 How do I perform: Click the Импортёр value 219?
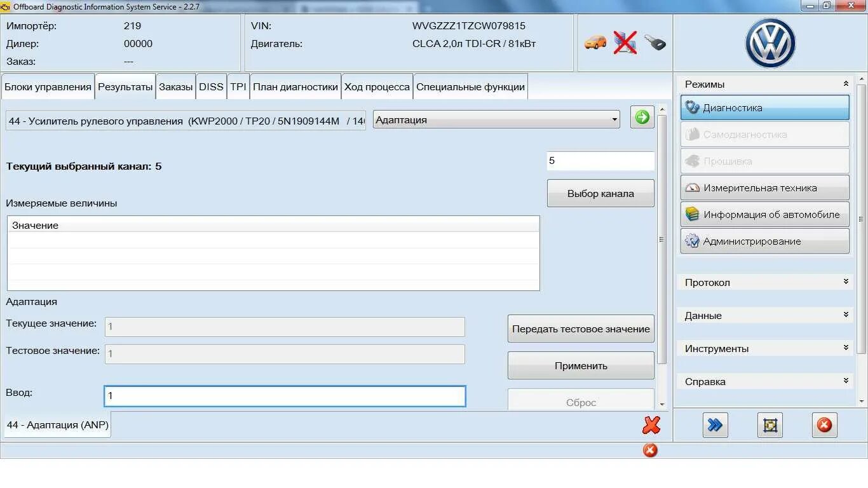pyautogui.click(x=132, y=26)
